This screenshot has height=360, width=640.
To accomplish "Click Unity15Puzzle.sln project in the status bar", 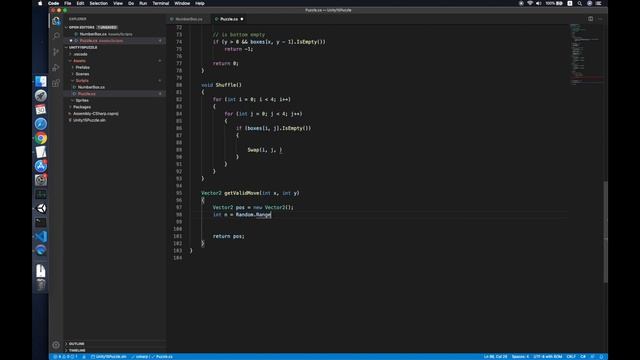I will coord(109,357).
